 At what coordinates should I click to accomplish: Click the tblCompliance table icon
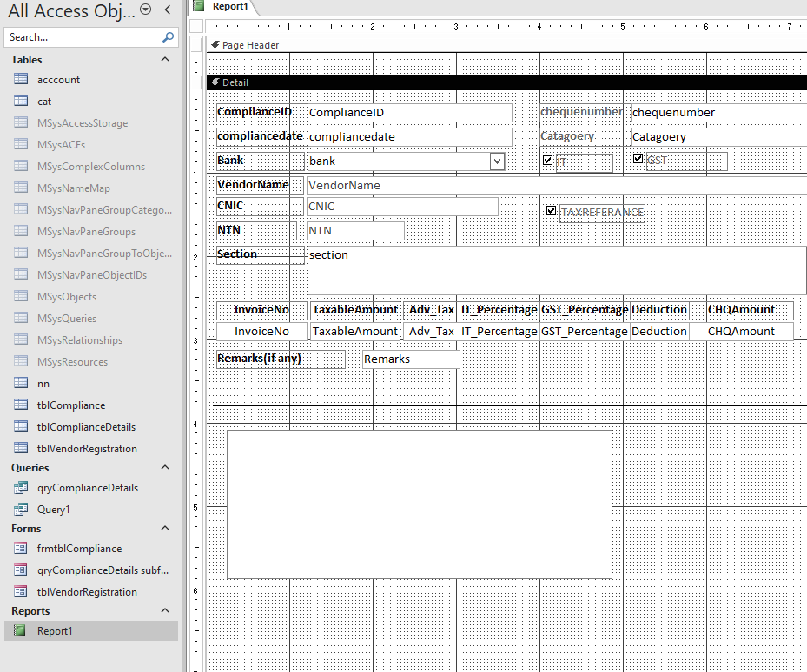tap(21, 405)
